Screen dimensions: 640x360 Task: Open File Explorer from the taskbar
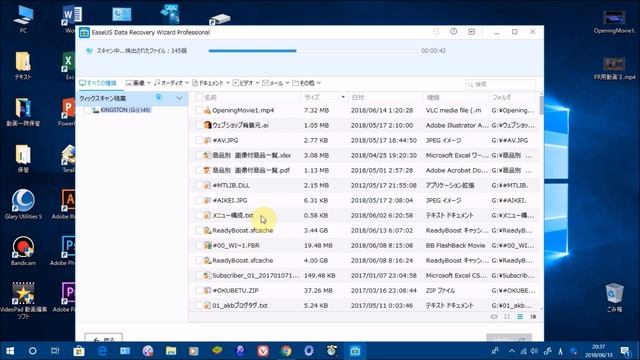tap(171, 351)
